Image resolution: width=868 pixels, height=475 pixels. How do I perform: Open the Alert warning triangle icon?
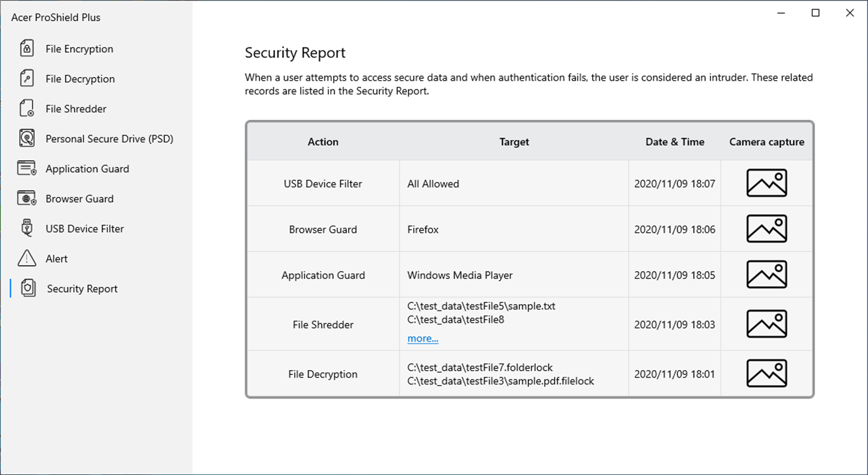tap(27, 258)
